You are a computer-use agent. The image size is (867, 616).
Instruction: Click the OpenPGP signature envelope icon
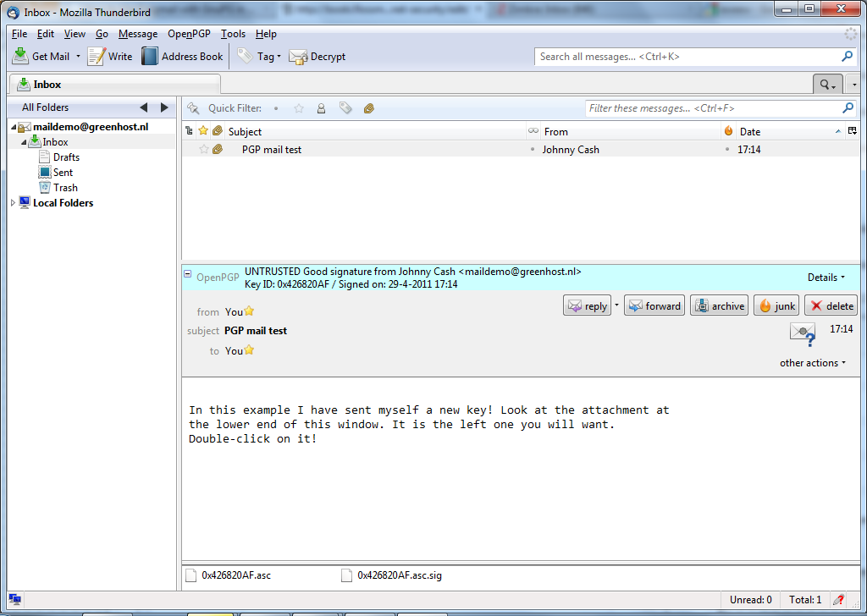[802, 333]
